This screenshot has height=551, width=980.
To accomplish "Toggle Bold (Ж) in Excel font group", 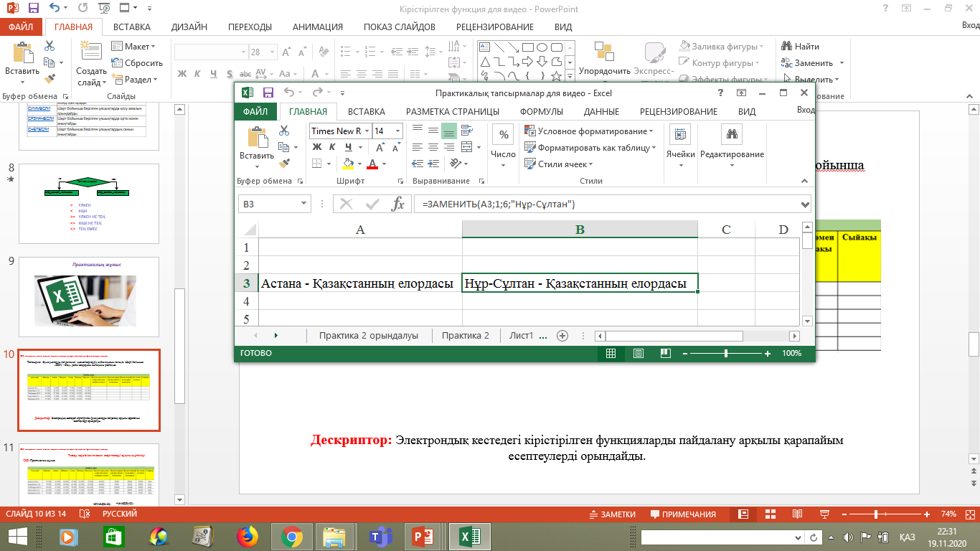I will click(x=317, y=147).
